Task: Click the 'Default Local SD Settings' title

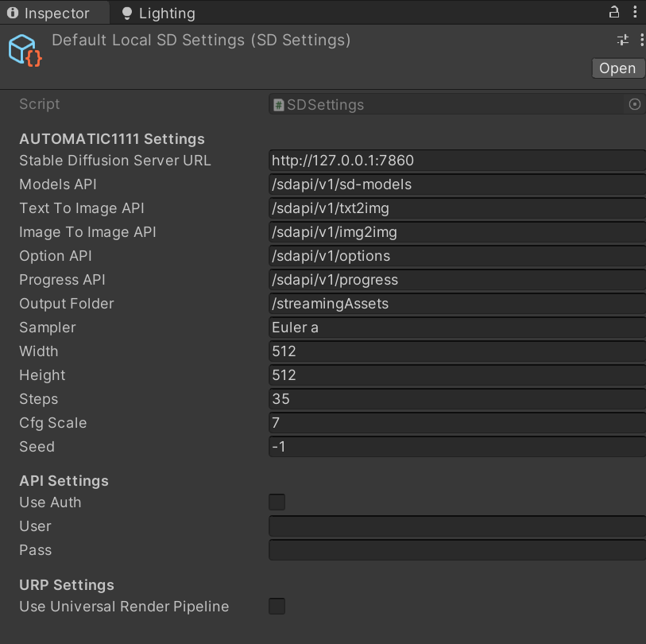Action: click(148, 41)
